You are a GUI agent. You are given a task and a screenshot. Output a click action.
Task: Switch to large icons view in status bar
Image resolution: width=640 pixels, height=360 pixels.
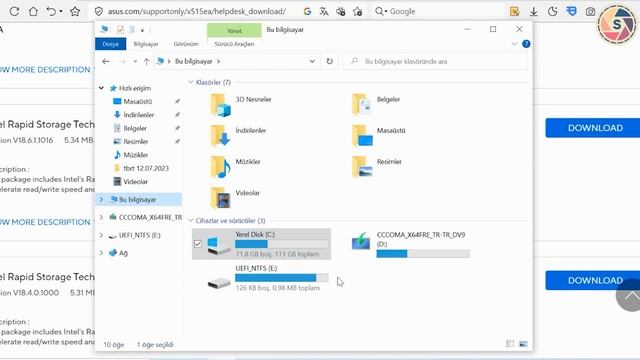[523, 344]
